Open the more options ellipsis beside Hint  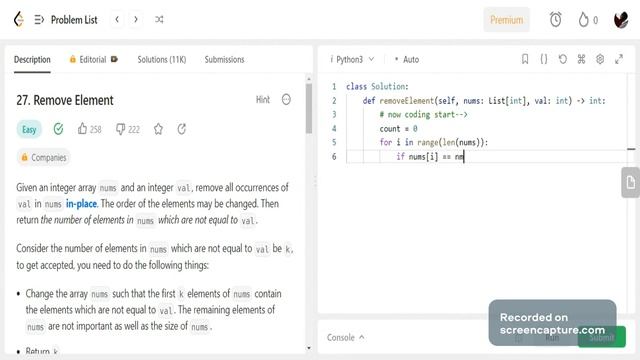point(286,100)
